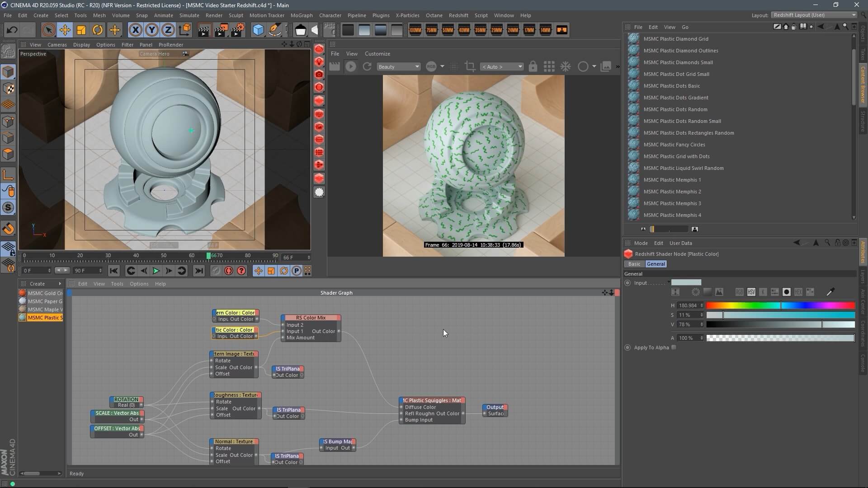Image resolution: width=868 pixels, height=488 pixels.
Task: Open the Redshift menu in the menu bar
Action: pyautogui.click(x=458, y=15)
